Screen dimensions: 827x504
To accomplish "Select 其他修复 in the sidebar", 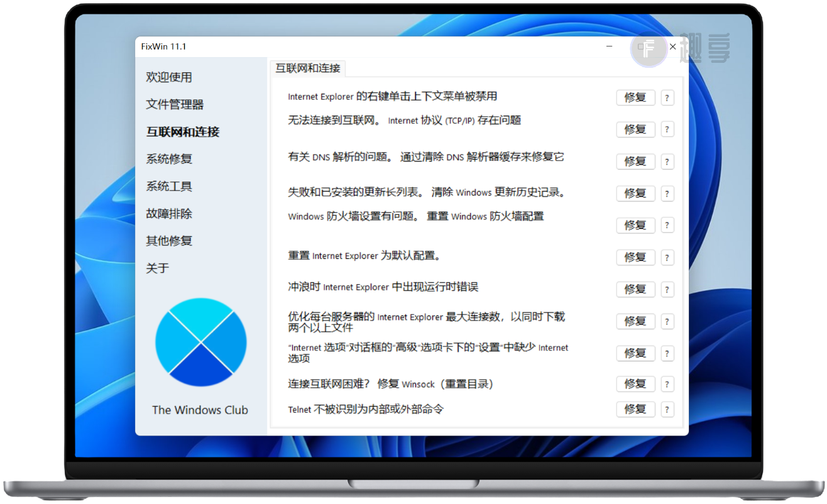I will pos(169,241).
